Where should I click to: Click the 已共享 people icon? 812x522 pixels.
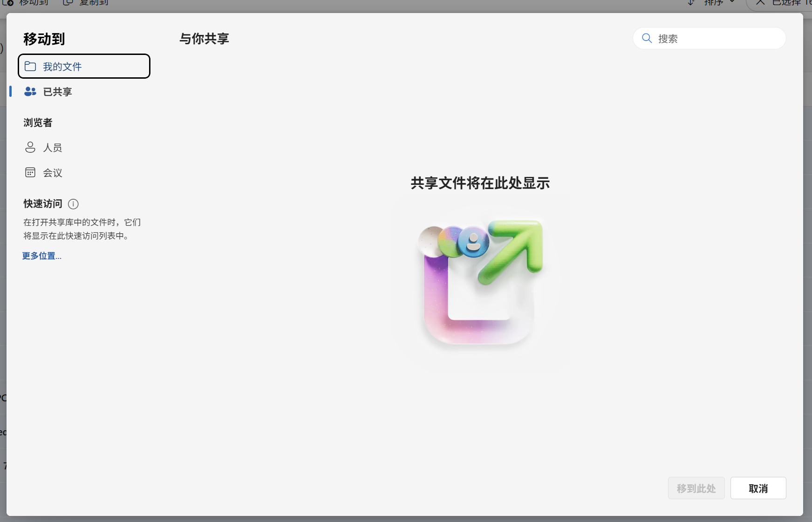30,91
